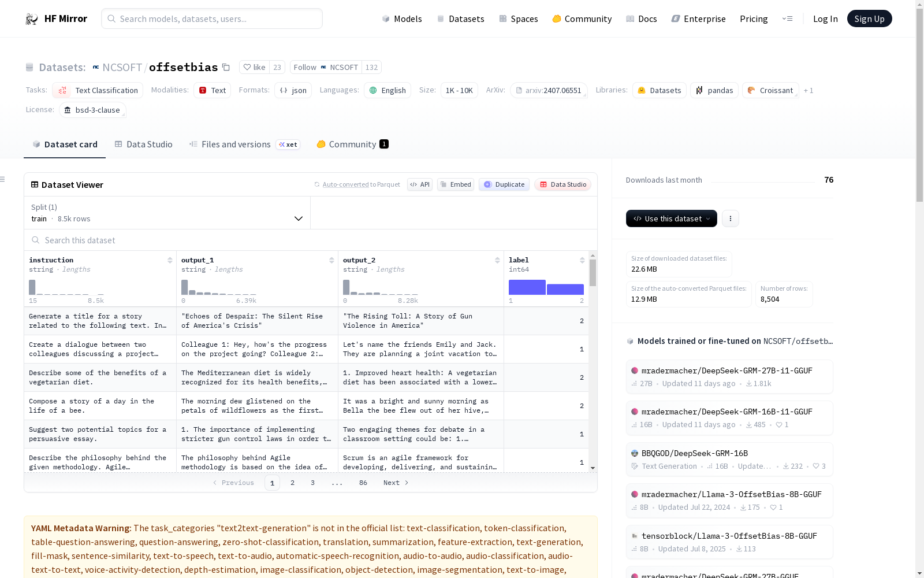The width and height of the screenshot is (924, 578).
Task: Open Community in the top navigation bar
Action: click(x=582, y=18)
